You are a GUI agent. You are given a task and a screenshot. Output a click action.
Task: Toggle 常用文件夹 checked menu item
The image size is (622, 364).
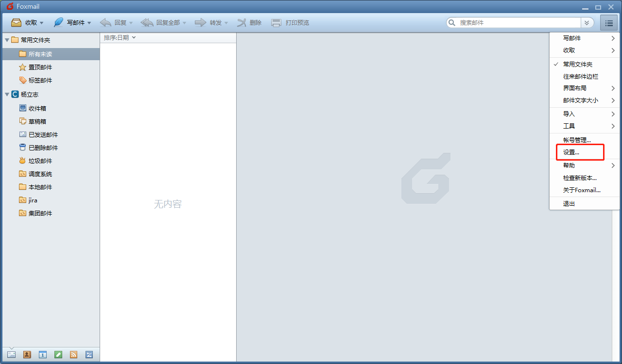click(x=585, y=64)
